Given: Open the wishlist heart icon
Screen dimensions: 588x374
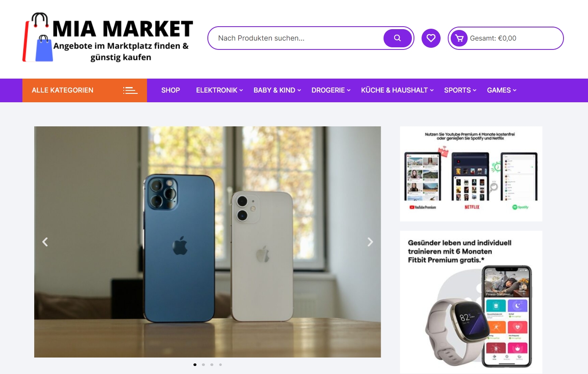Looking at the screenshot, I should click(x=431, y=38).
